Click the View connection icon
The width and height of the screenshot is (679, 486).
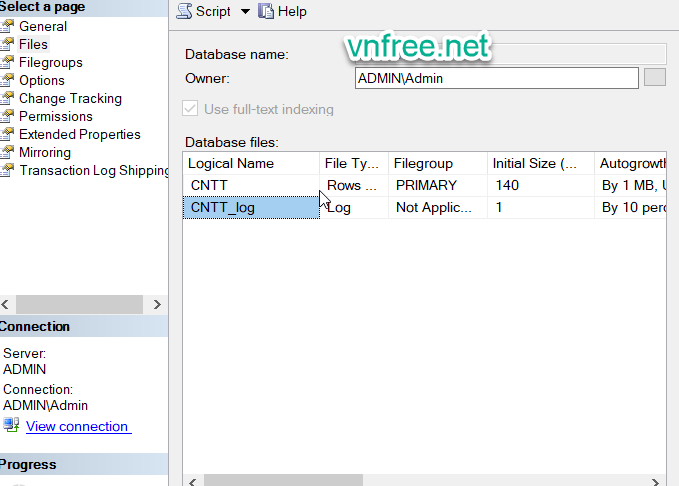click(11, 426)
